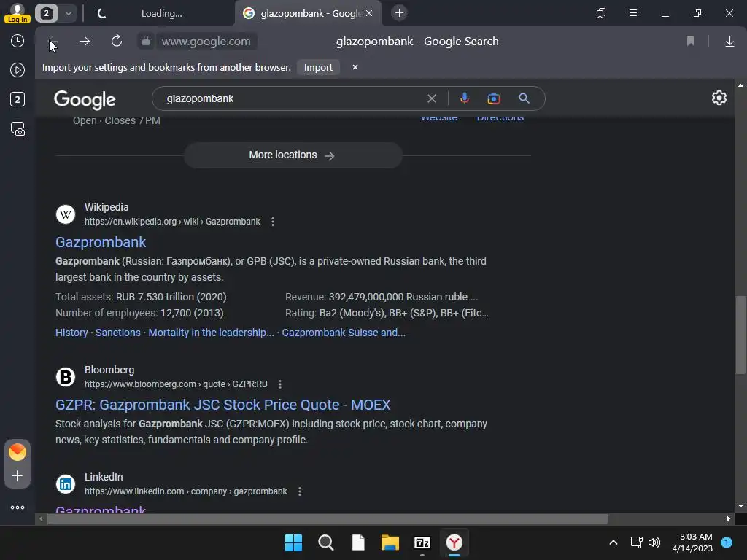The width and height of the screenshot is (747, 560).
Task: Open the Sanctions sitelink
Action: (118, 332)
